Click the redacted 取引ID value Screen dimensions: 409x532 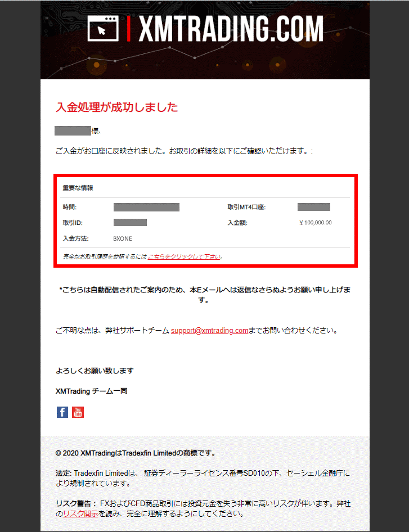[130, 223]
